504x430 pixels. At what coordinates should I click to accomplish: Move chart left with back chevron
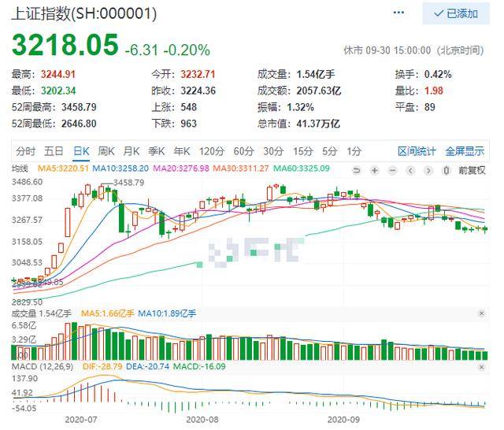[410, 171]
